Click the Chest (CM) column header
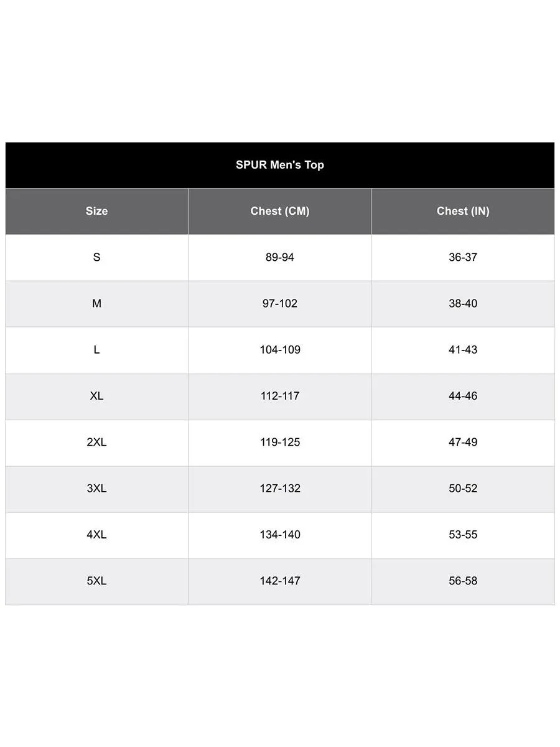Screen dimensions: 560x747 pyautogui.click(x=279, y=211)
